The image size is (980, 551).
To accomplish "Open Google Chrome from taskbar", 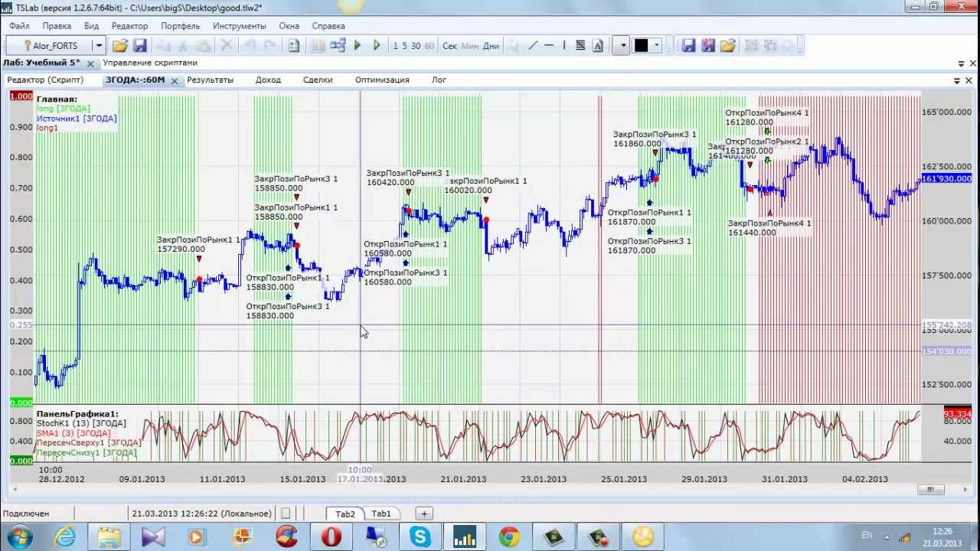I will point(508,536).
